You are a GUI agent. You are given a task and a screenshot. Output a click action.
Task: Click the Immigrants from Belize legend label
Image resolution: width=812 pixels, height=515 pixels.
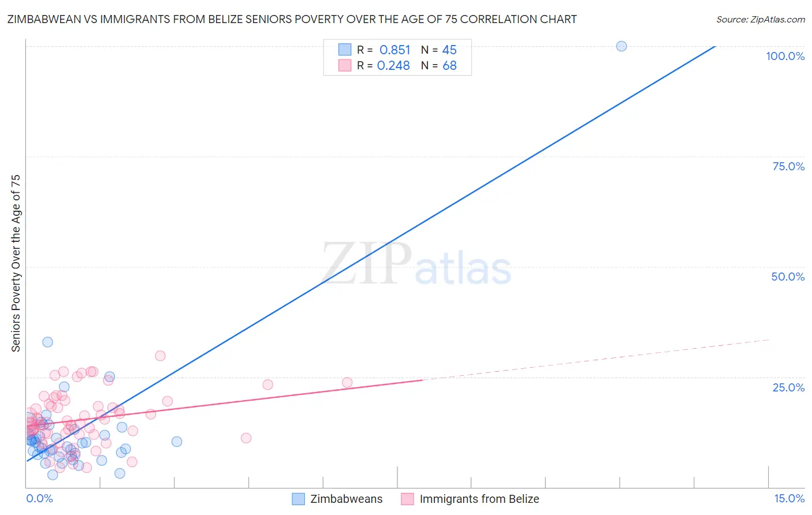(x=479, y=499)
